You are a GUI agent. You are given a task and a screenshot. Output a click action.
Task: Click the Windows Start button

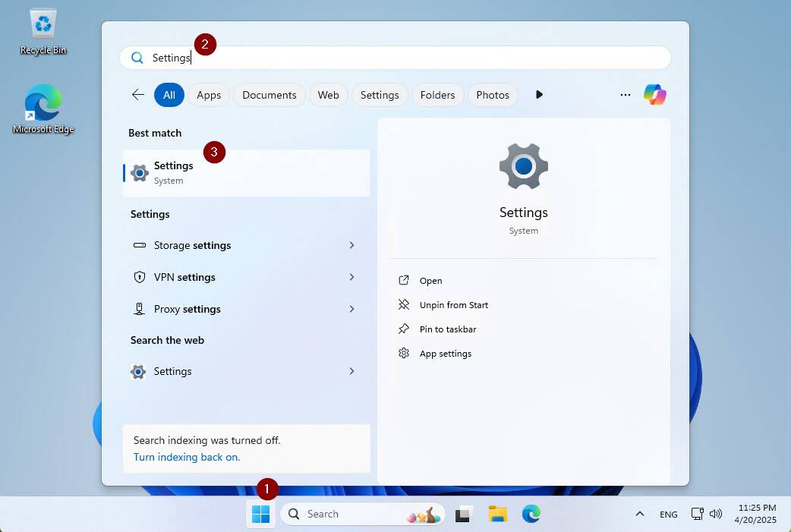(260, 515)
